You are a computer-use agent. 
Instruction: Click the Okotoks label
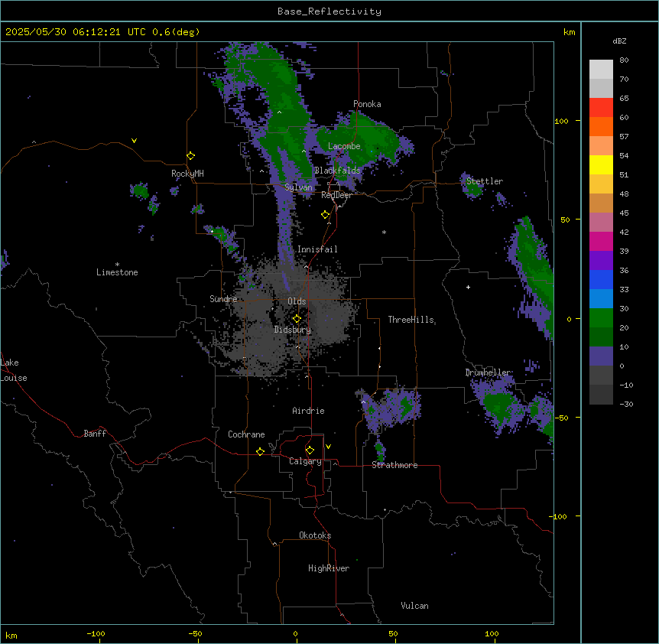click(x=315, y=535)
